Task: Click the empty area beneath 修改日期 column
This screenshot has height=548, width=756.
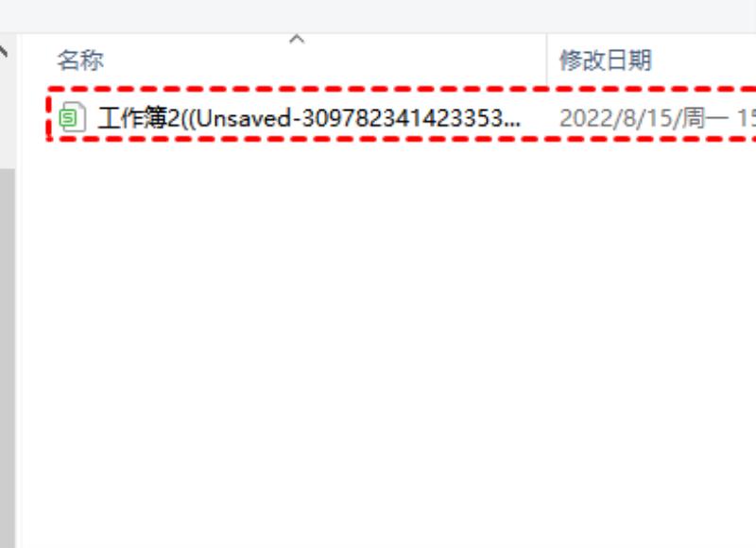Action: coord(651,337)
